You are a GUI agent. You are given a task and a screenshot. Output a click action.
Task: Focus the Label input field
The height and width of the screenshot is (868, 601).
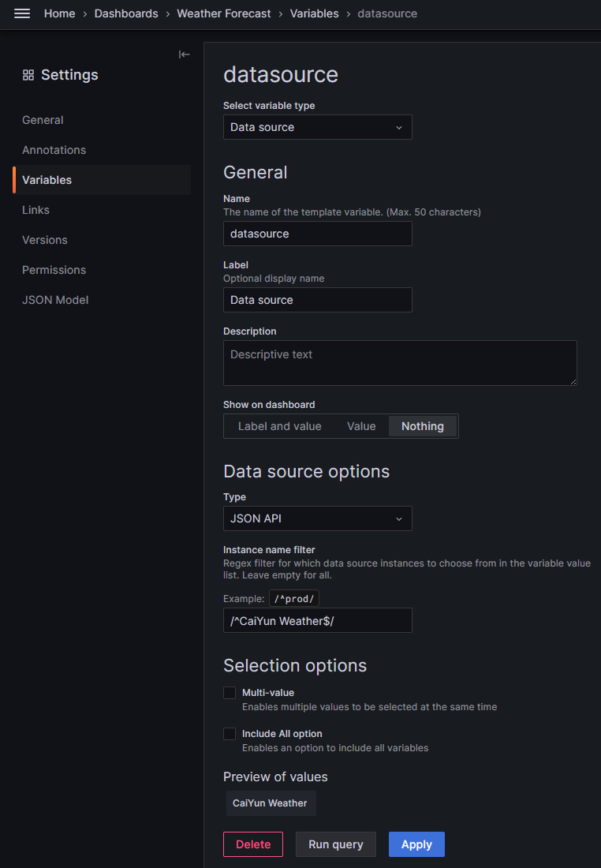coord(317,300)
